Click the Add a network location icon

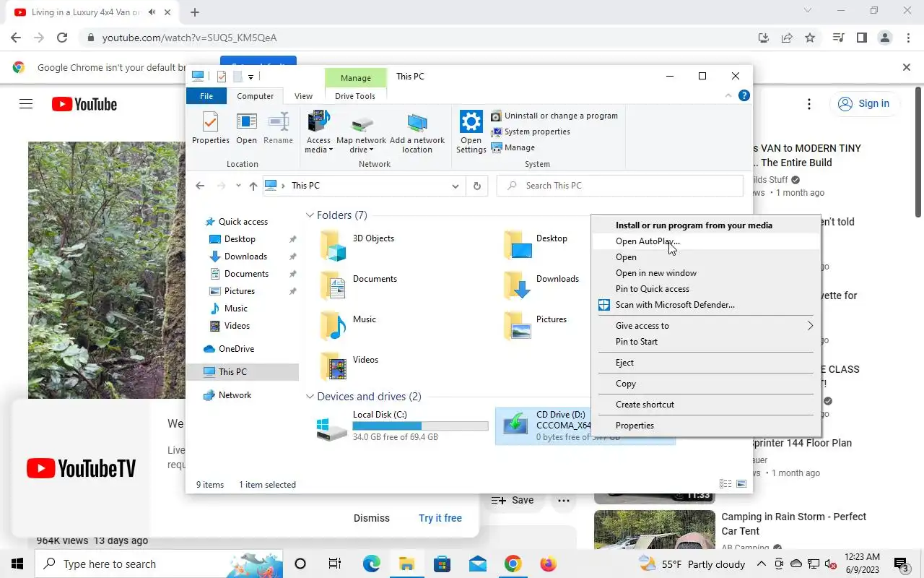coord(417,133)
